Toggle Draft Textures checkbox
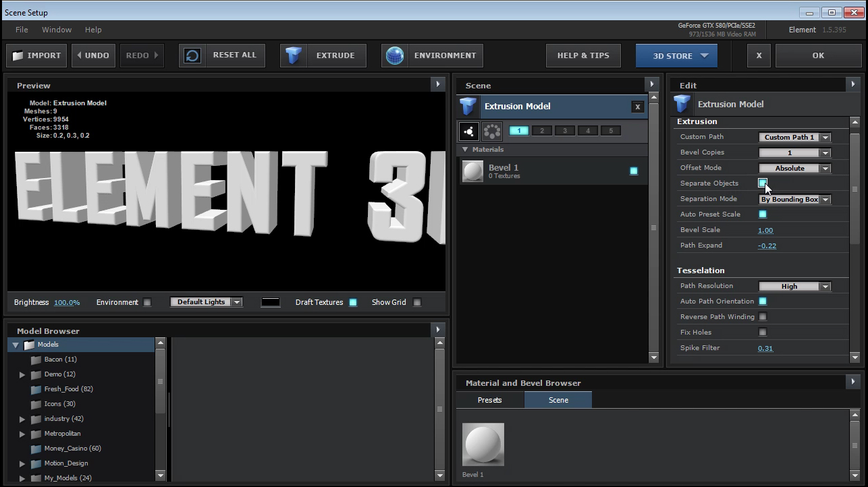 (x=353, y=302)
